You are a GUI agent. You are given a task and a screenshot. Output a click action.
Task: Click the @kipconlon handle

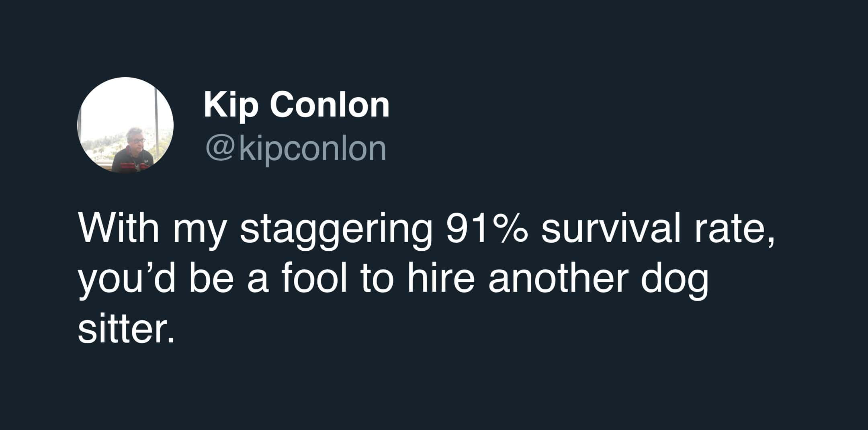point(296,149)
